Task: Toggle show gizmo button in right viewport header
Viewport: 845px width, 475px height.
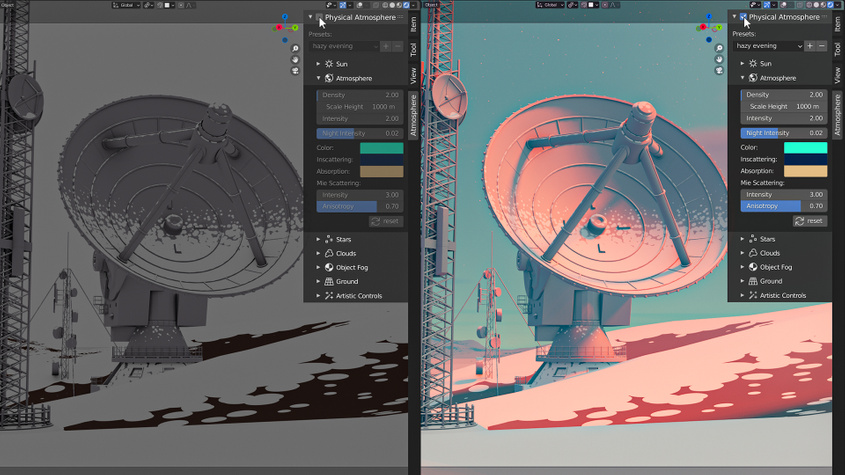Action: click(x=766, y=5)
